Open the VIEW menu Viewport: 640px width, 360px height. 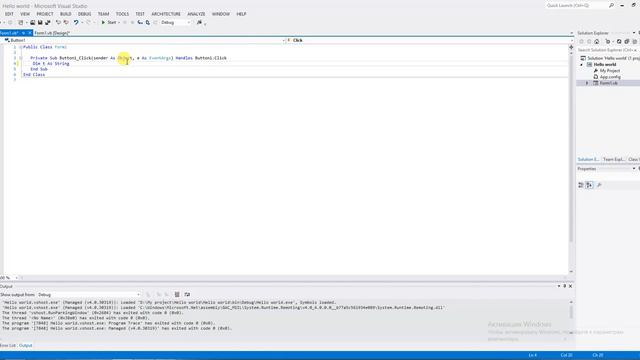(25, 14)
